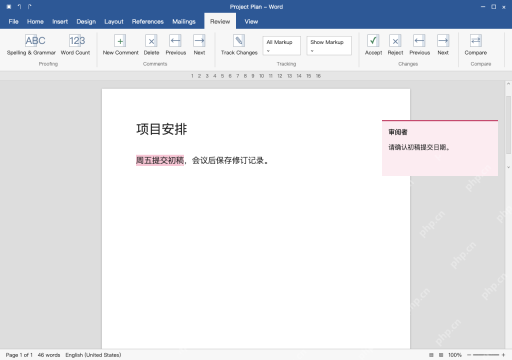This screenshot has width=512, height=360.
Task: Switch to second view layout icon in status bar
Action: click(x=441, y=355)
